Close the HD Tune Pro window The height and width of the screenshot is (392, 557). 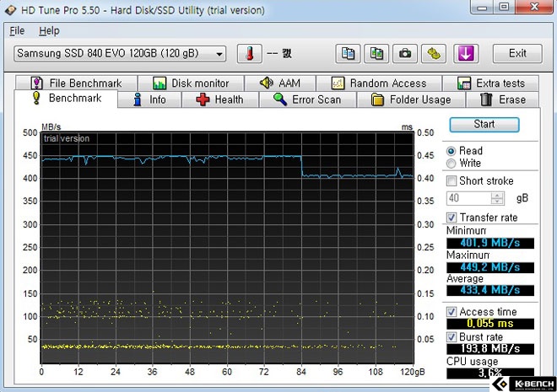pos(534,7)
